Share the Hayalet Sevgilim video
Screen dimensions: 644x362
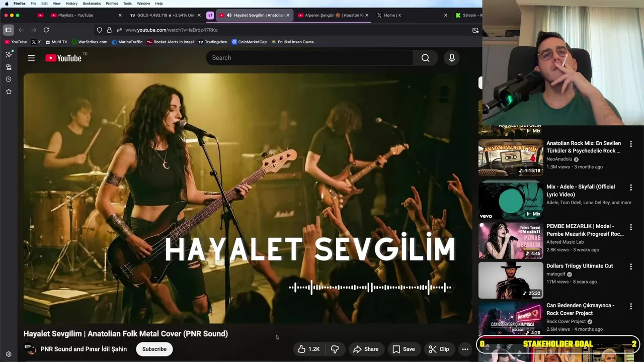pos(366,349)
